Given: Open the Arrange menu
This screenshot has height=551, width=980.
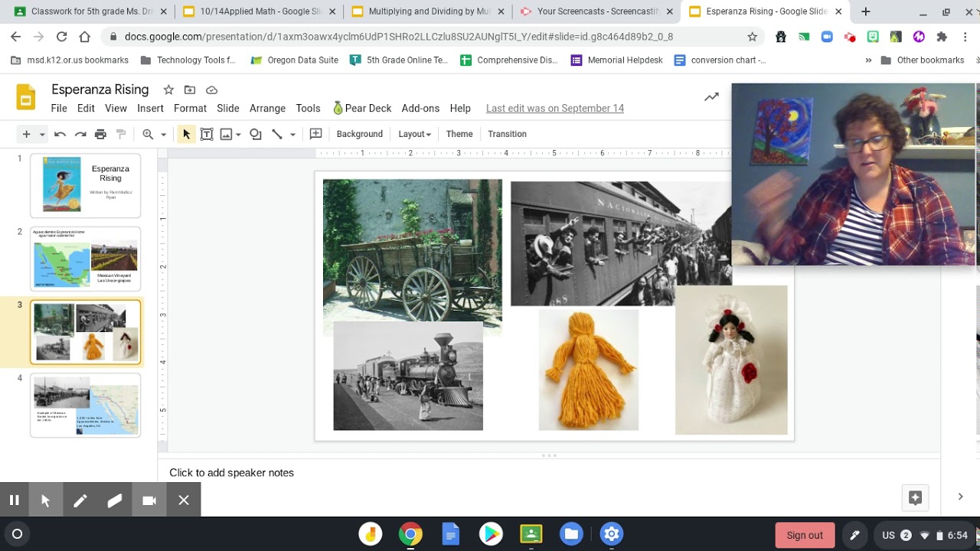Looking at the screenshot, I should [267, 109].
